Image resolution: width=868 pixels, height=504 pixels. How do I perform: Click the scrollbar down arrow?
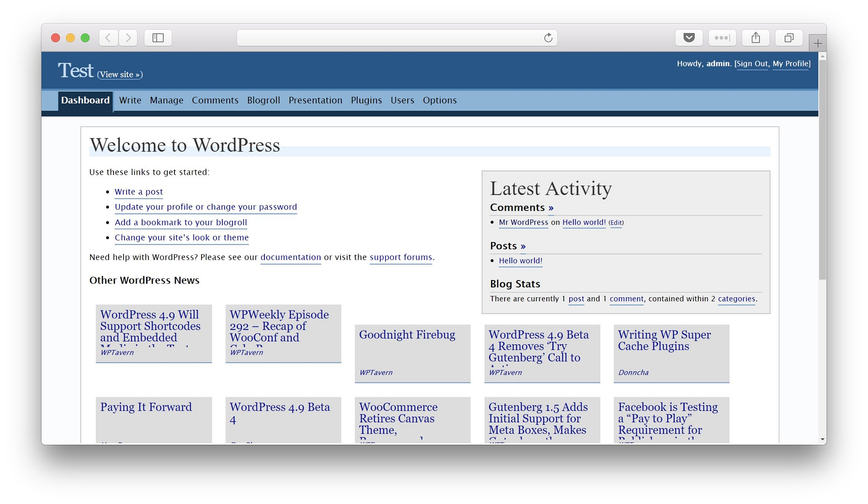822,439
